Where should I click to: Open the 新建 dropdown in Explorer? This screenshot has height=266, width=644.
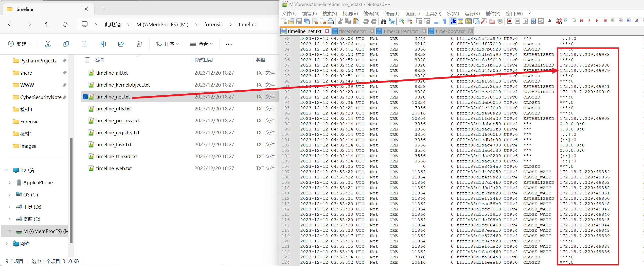(20, 44)
